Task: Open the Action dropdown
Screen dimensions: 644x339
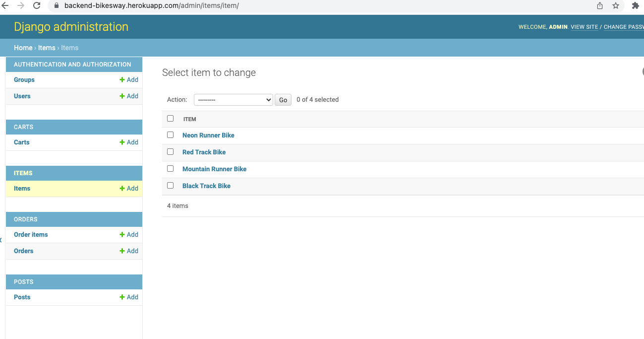Action: 233,99
